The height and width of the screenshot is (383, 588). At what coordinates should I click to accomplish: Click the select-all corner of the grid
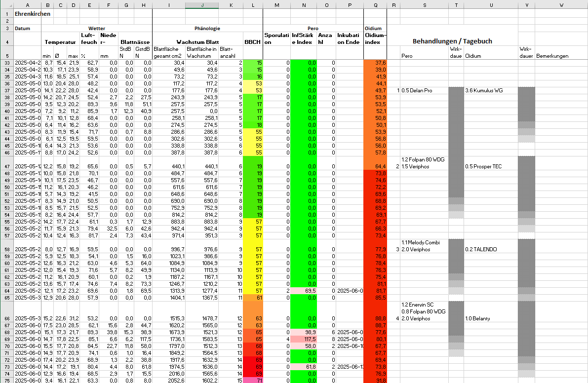[6, 5]
